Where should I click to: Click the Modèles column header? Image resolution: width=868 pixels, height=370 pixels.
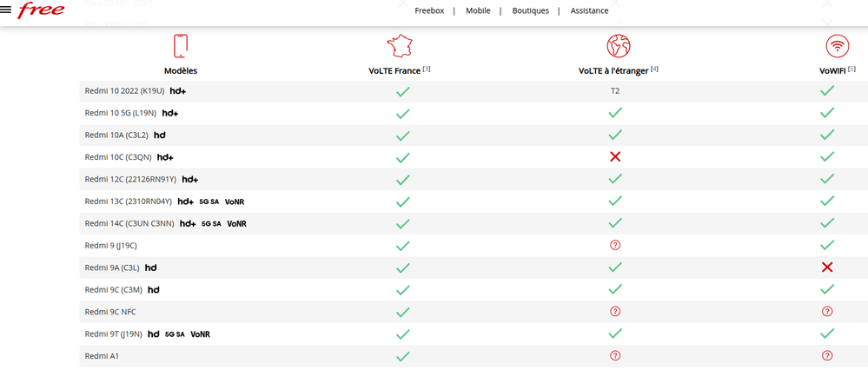click(181, 71)
